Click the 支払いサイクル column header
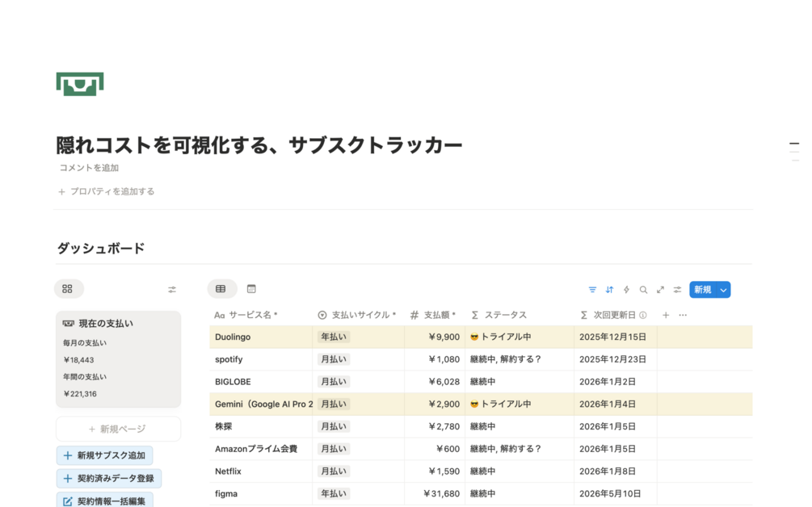Viewport: 812px width, 507px height. pyautogui.click(x=359, y=315)
